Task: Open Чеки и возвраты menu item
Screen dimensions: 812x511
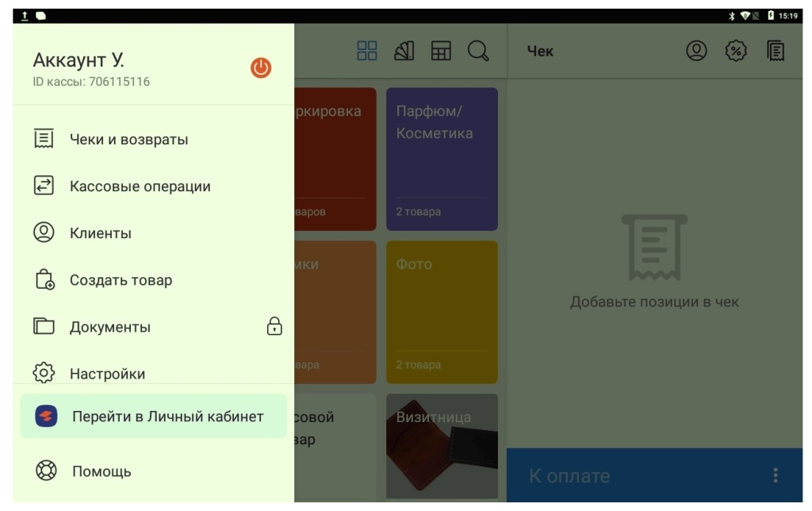Action: (128, 140)
